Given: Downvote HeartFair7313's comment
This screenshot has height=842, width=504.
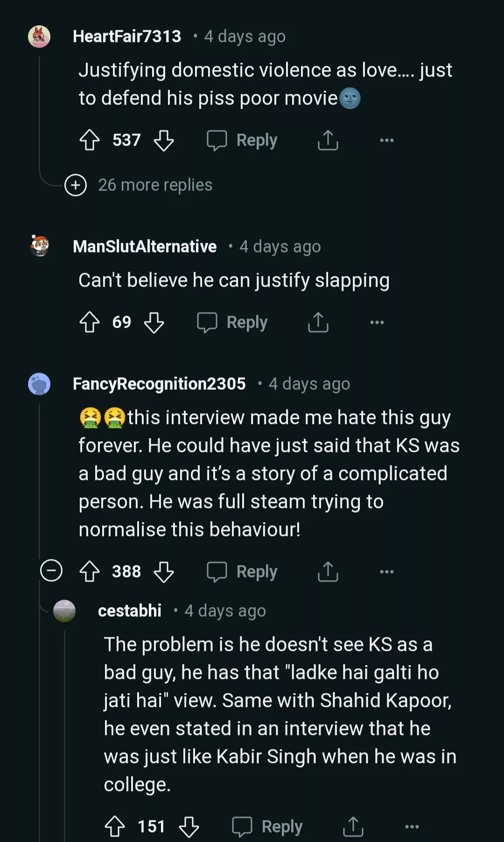Looking at the screenshot, I should pyautogui.click(x=164, y=140).
